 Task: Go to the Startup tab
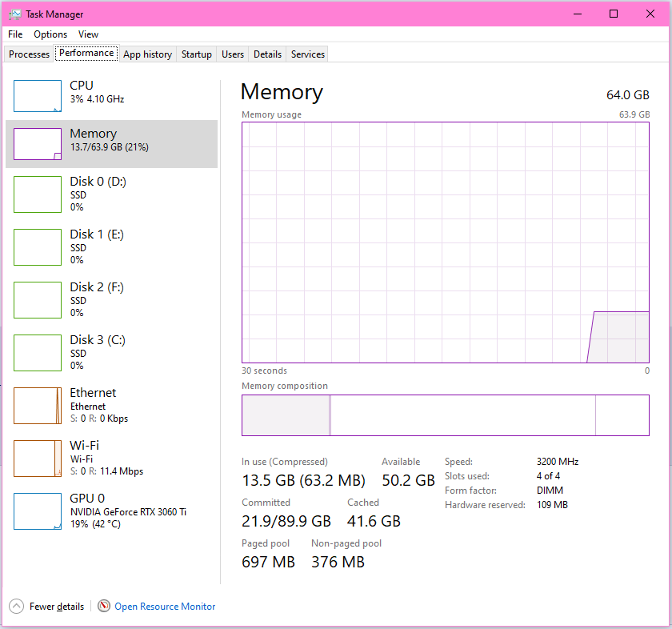(x=197, y=54)
